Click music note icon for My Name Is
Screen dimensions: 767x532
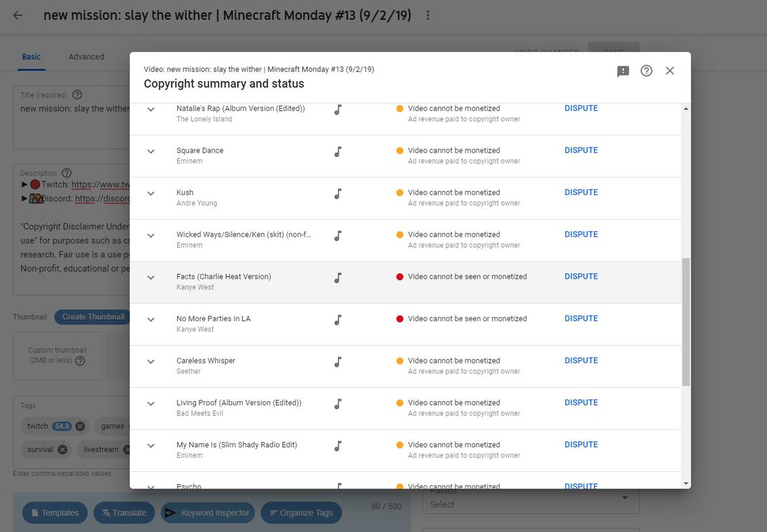tap(338, 446)
